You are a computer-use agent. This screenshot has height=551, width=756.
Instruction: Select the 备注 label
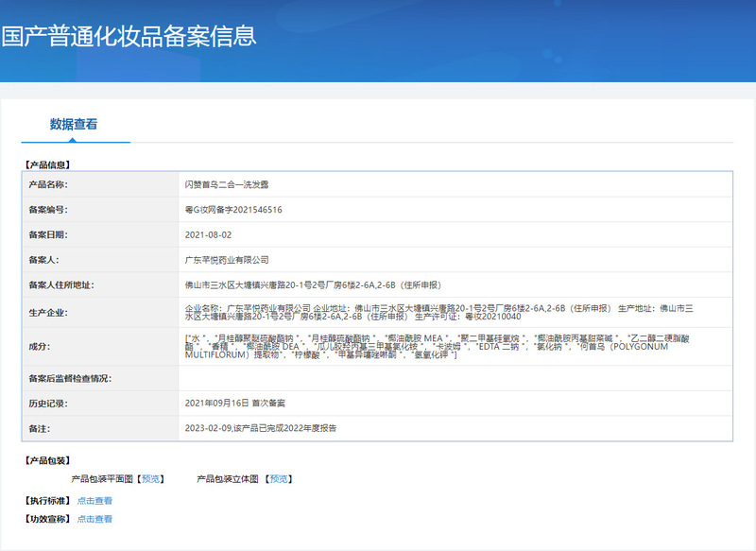tap(40, 428)
